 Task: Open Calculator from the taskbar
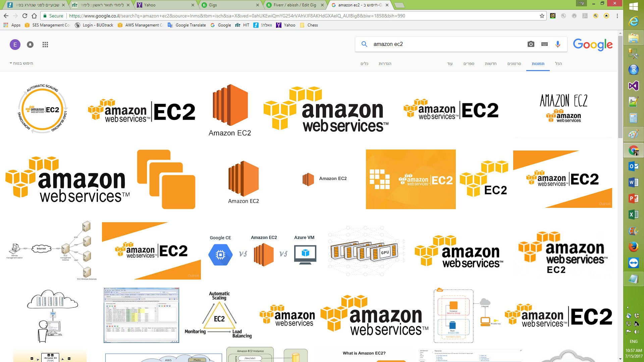pos(634,118)
